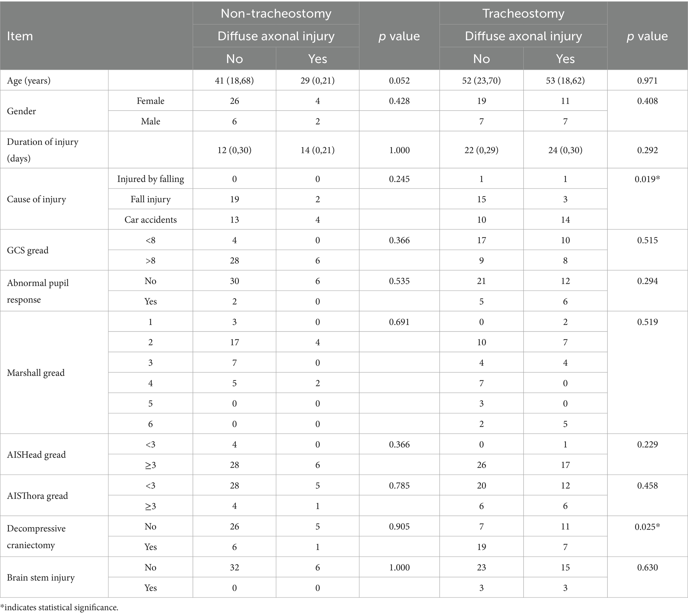Click the Injured by falling cell
This screenshot has height=616, width=688.
[x=151, y=179]
